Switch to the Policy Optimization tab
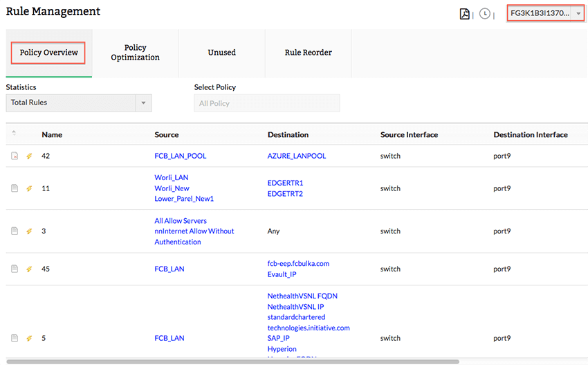 click(x=136, y=53)
